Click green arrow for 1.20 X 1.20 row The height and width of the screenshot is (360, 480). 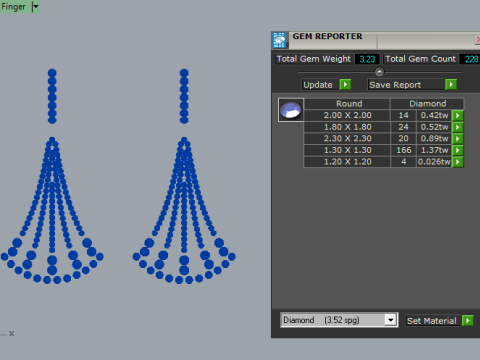pyautogui.click(x=458, y=162)
